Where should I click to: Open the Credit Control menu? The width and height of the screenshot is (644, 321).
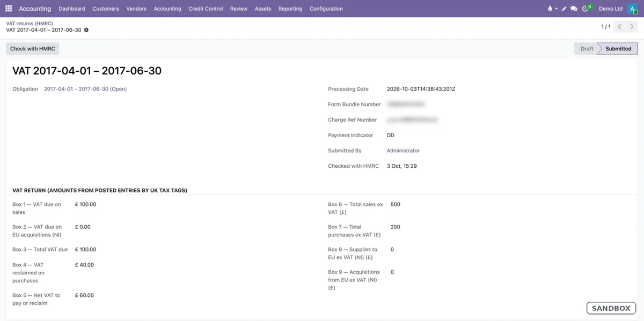[x=206, y=9]
